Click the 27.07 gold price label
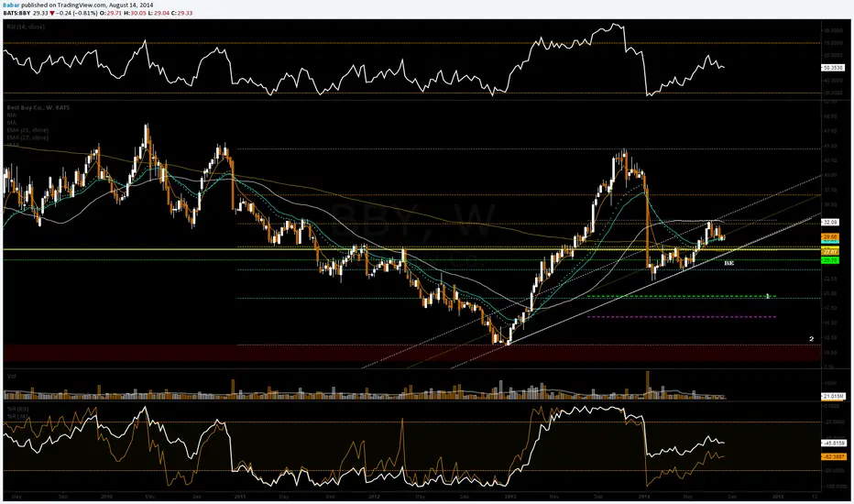 (x=830, y=252)
